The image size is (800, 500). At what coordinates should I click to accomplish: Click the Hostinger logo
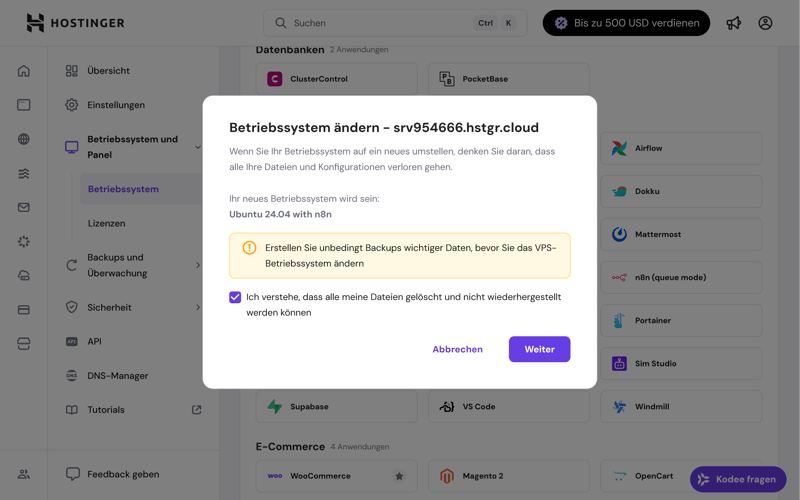point(75,23)
